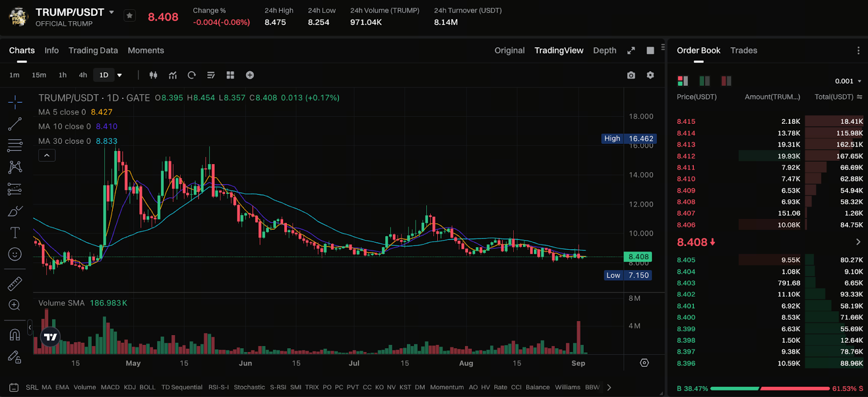Switch to the Charts tab
The width and height of the screenshot is (868, 397).
(x=22, y=51)
